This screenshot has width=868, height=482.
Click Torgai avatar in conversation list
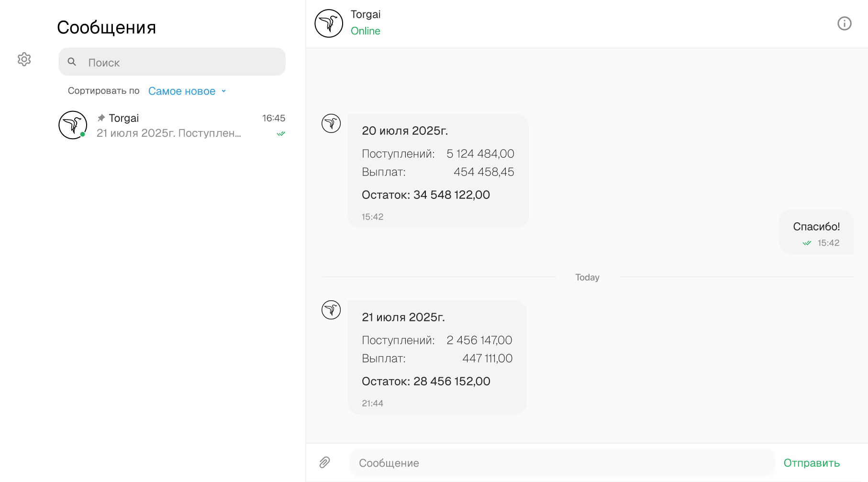point(73,125)
